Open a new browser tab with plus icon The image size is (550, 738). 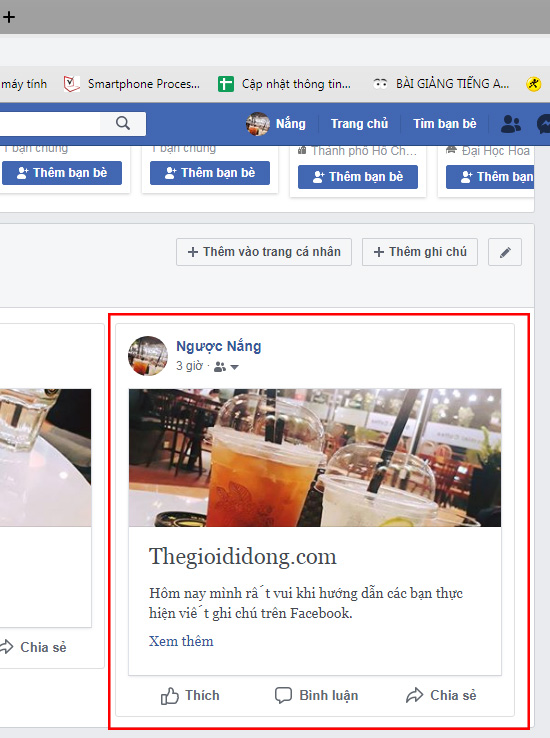pos(8,17)
